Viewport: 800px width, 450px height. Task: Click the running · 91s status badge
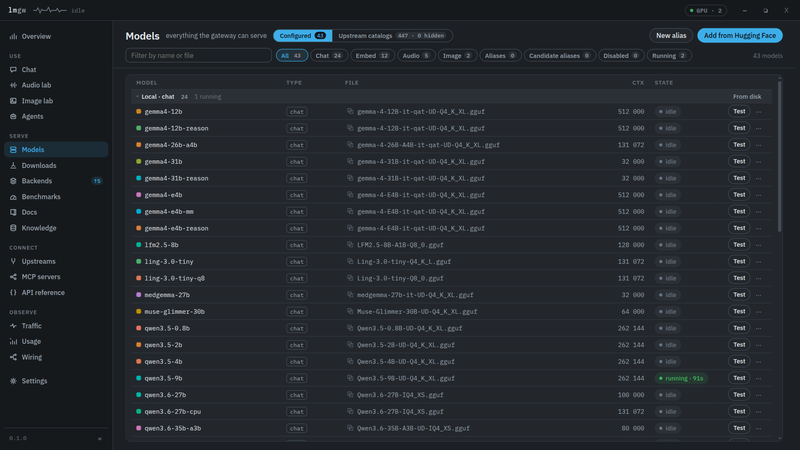[x=681, y=378]
